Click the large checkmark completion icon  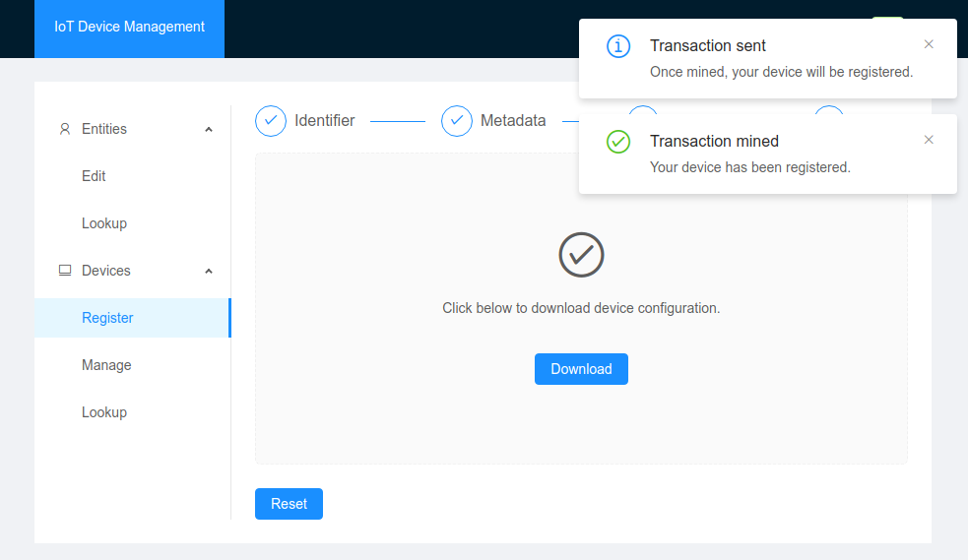581,255
